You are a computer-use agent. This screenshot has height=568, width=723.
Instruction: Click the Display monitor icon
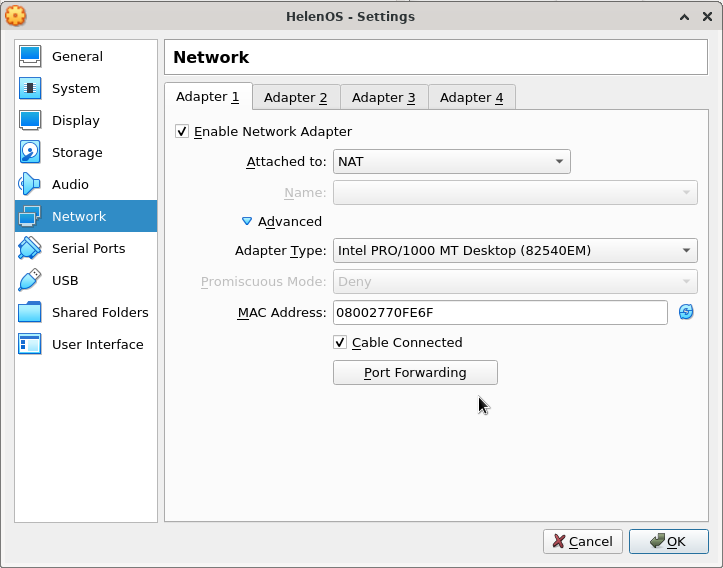click(30, 121)
